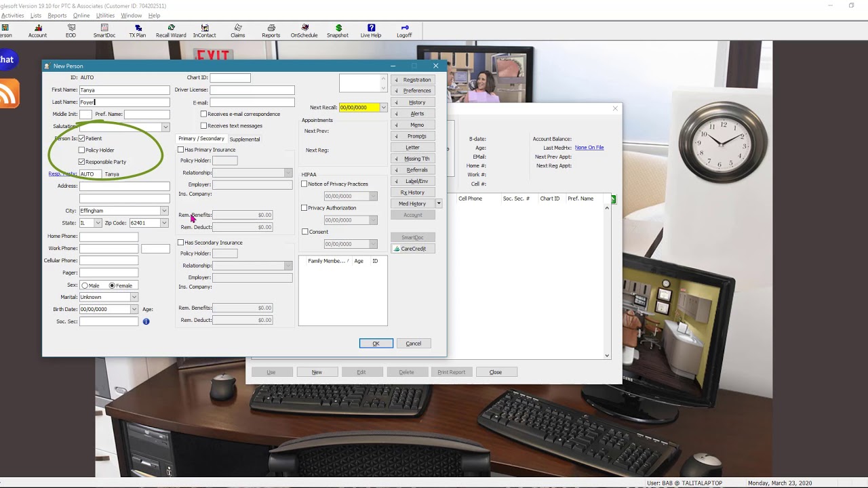Open the Online menu
The width and height of the screenshot is (868, 488).
point(81,16)
